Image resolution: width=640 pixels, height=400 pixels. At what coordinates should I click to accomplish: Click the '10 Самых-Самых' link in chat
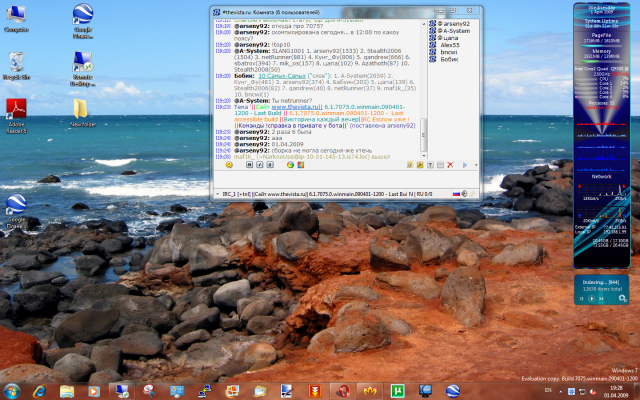[282, 76]
